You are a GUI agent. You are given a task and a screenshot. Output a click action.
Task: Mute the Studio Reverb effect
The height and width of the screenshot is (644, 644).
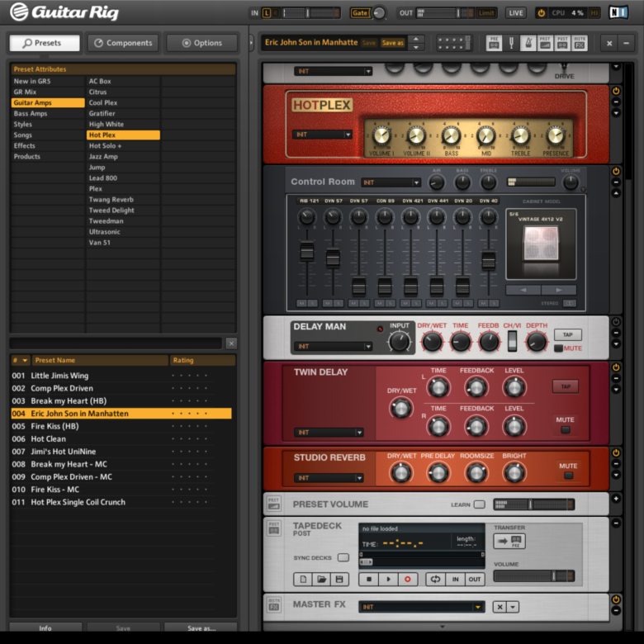click(568, 476)
